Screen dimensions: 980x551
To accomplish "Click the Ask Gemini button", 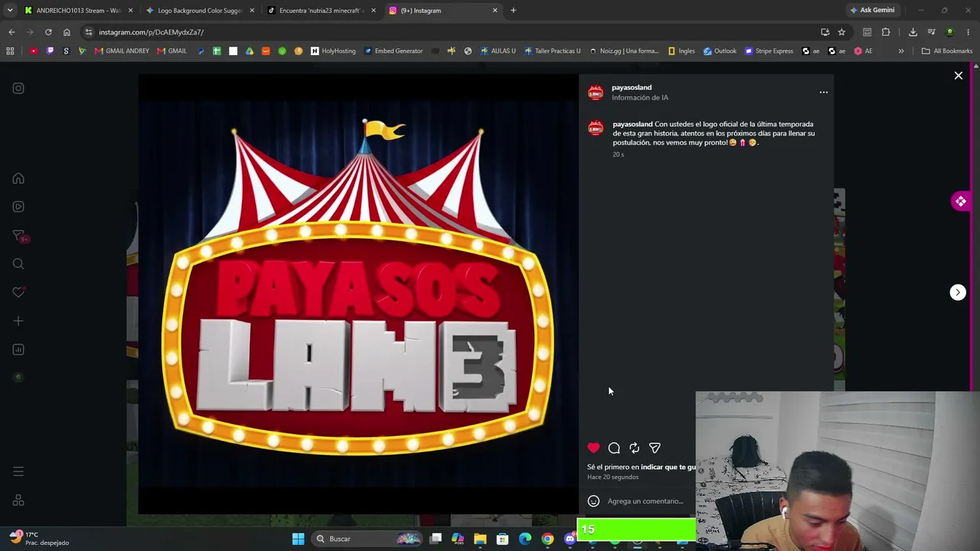I will coord(872,11).
